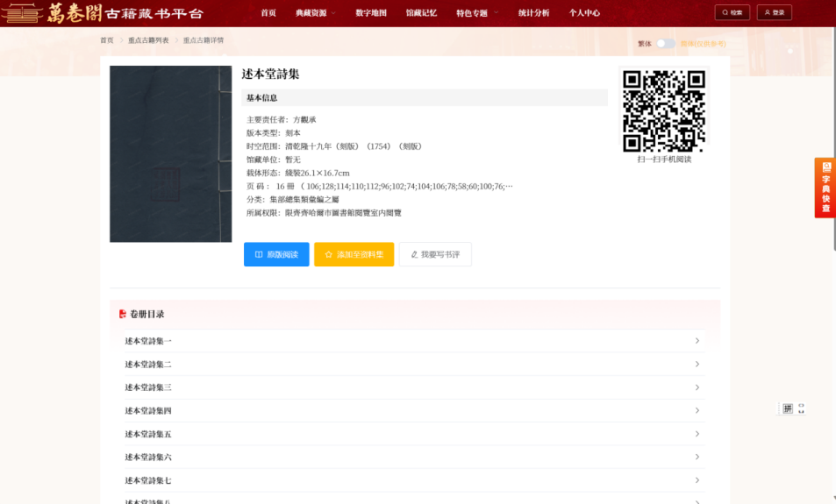Image resolution: width=836 pixels, height=504 pixels.
Task: Click the 我要写书评 button
Action: tap(435, 254)
